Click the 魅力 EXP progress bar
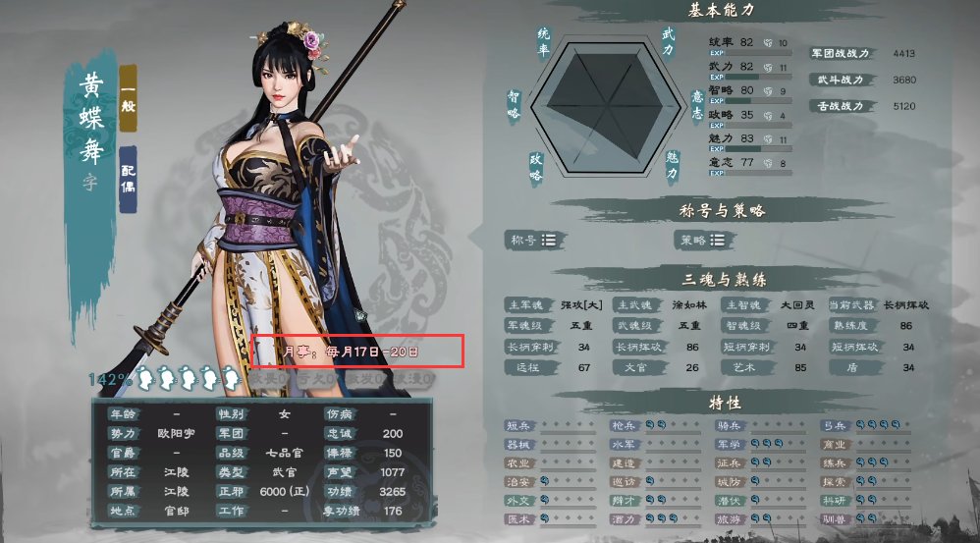980x543 pixels. pyautogui.click(x=750, y=149)
